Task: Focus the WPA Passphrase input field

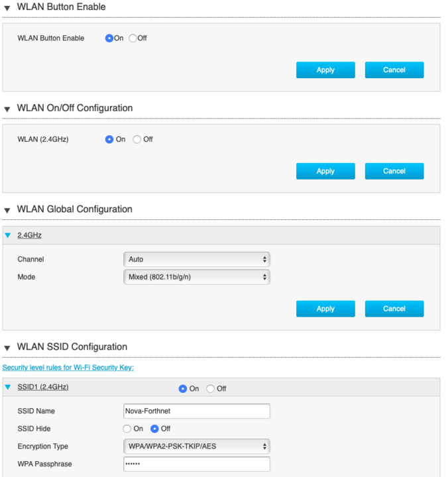Action: (x=197, y=464)
